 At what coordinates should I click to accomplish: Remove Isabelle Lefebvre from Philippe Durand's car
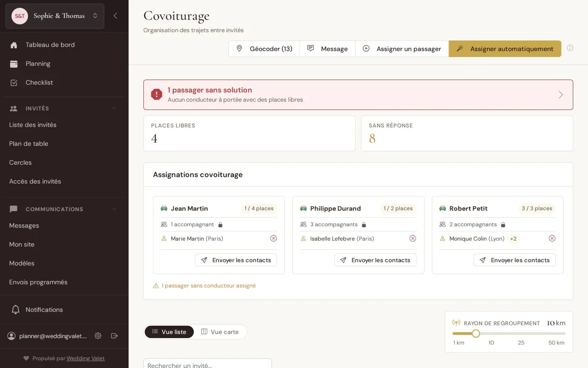pyautogui.click(x=413, y=238)
